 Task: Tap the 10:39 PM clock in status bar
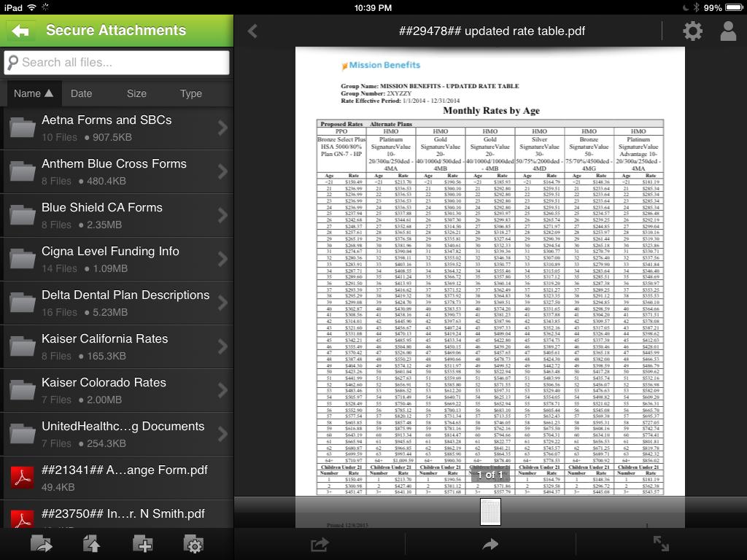tap(373, 7)
